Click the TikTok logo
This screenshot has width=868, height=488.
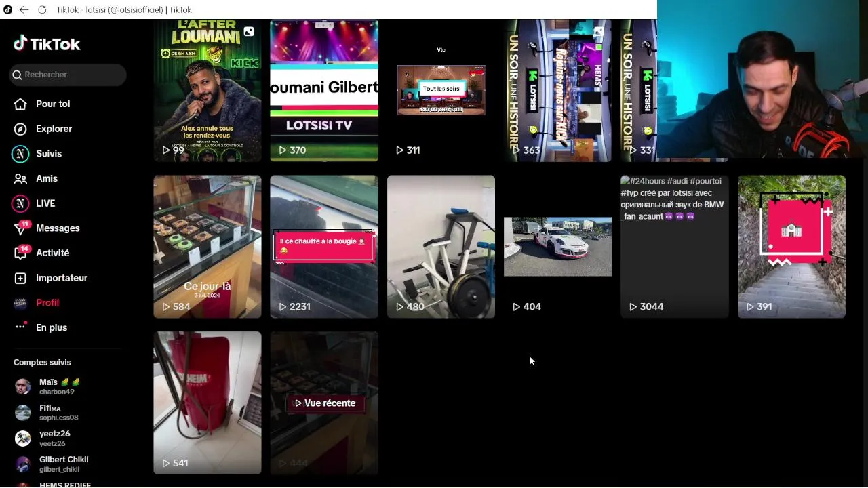coord(47,44)
